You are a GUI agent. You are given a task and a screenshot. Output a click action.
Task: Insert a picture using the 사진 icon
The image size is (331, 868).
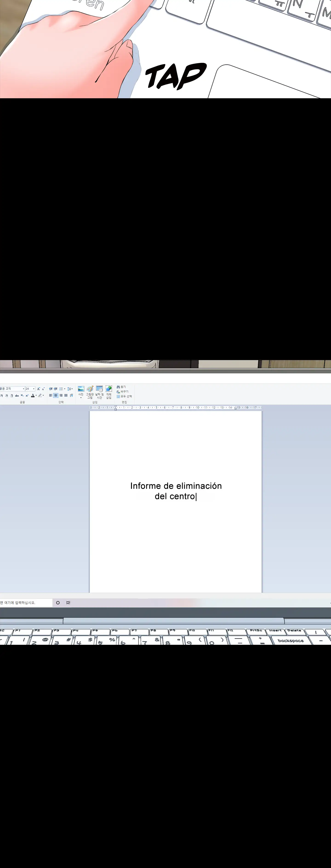click(x=81, y=389)
